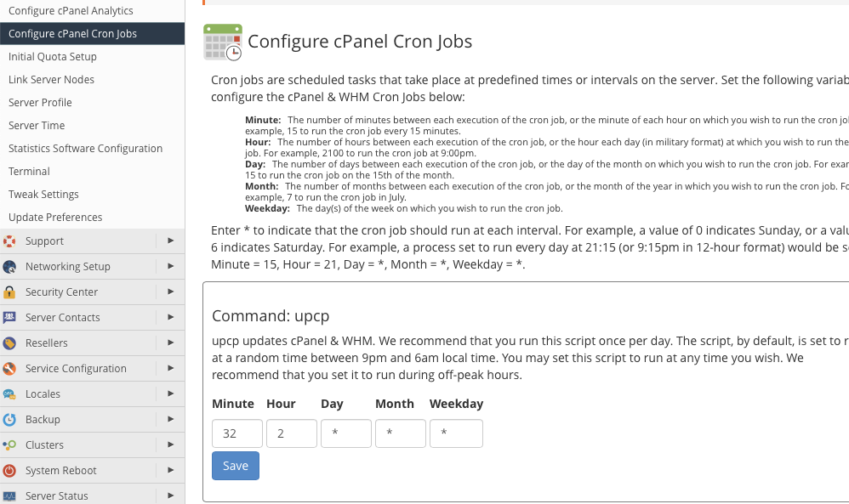Click the Networking Setup icon
The width and height of the screenshot is (849, 504).
coord(9,267)
